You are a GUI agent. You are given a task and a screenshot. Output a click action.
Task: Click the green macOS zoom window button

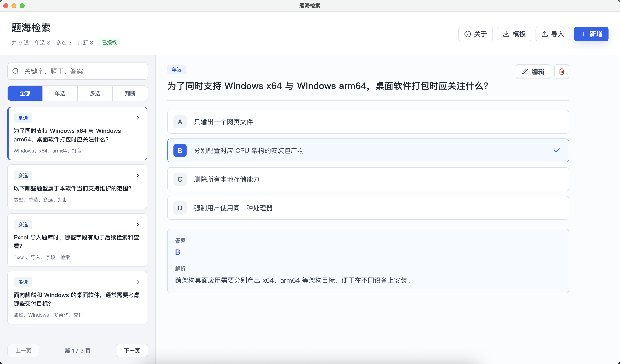[x=22, y=6]
